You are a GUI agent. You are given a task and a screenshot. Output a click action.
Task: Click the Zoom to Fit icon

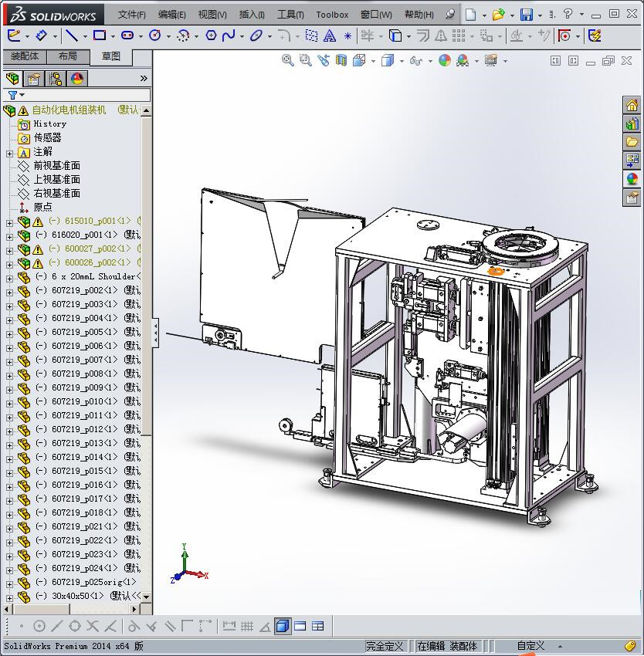[288, 60]
